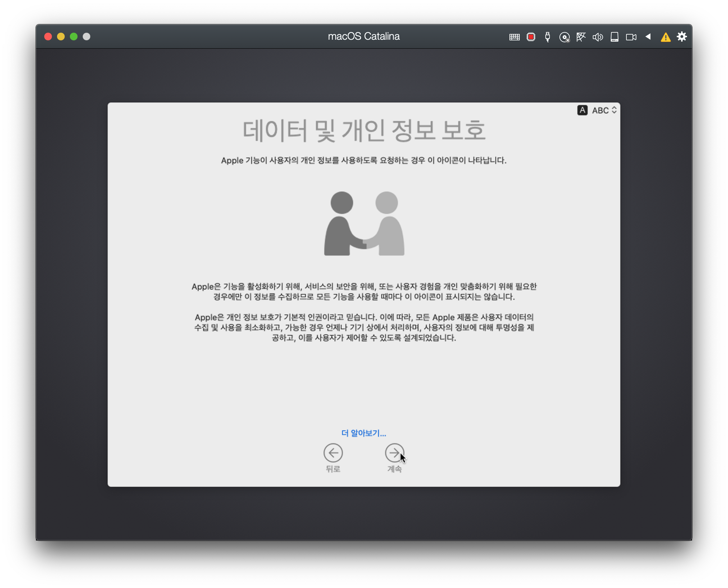Open the hard disk drive icon

tap(615, 37)
